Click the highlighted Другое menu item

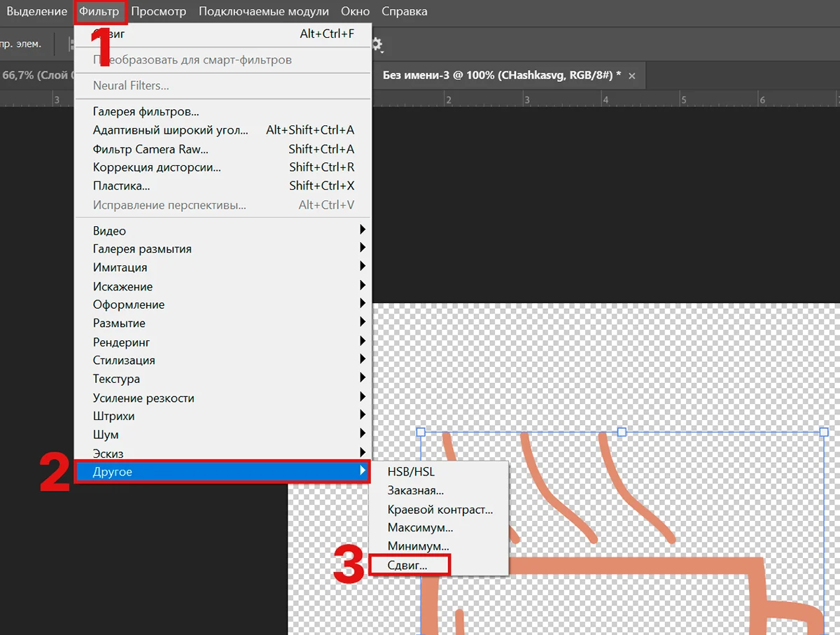pyautogui.click(x=223, y=472)
